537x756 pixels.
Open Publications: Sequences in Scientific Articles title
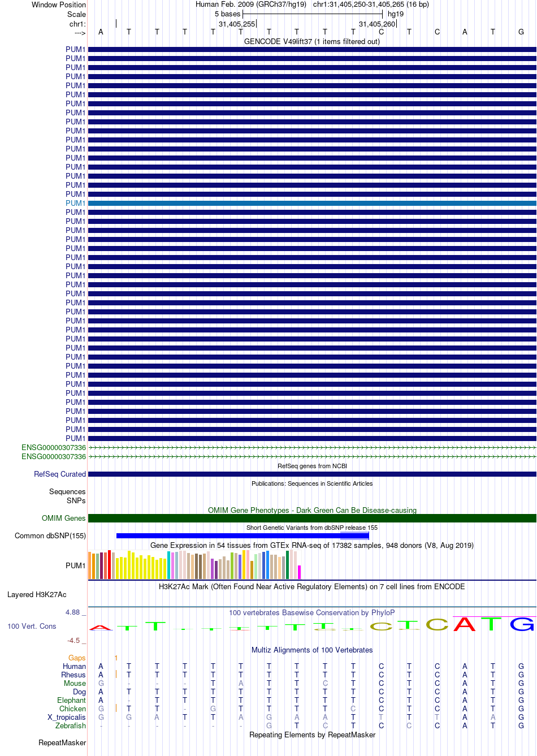[x=312, y=483]
